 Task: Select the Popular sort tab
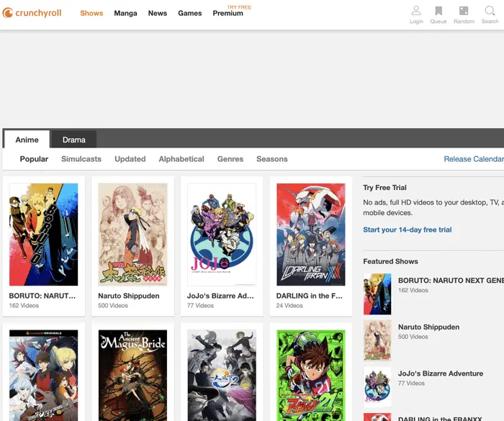(x=34, y=159)
